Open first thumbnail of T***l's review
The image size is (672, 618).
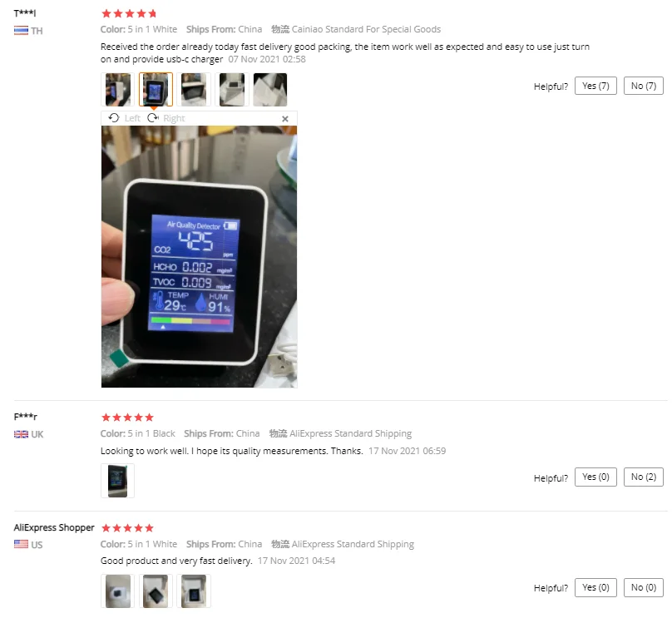pyautogui.click(x=118, y=90)
